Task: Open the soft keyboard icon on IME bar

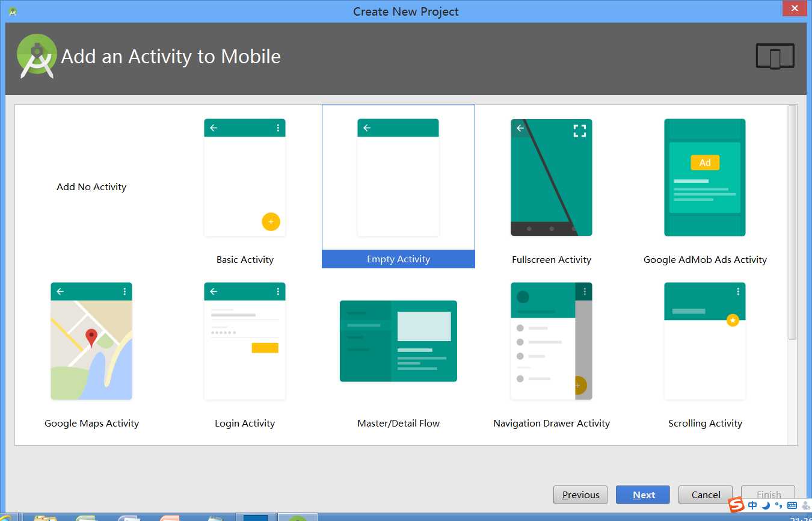Action: point(792,505)
